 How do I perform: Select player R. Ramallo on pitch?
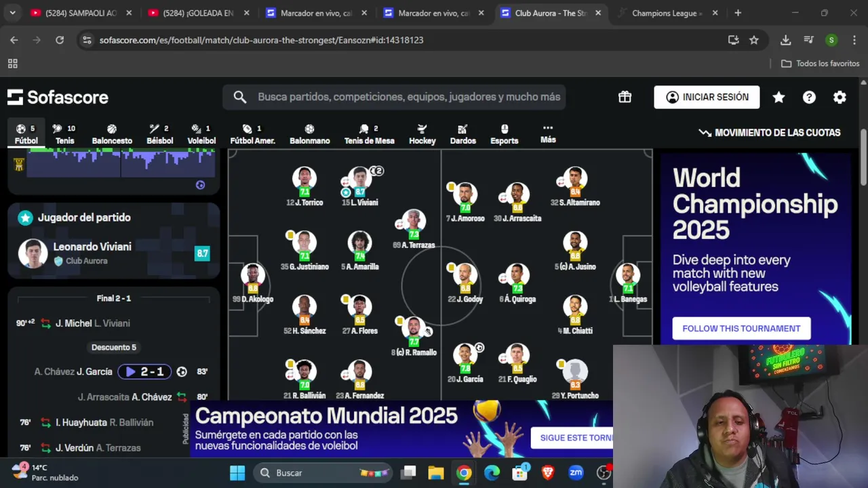pos(414,336)
